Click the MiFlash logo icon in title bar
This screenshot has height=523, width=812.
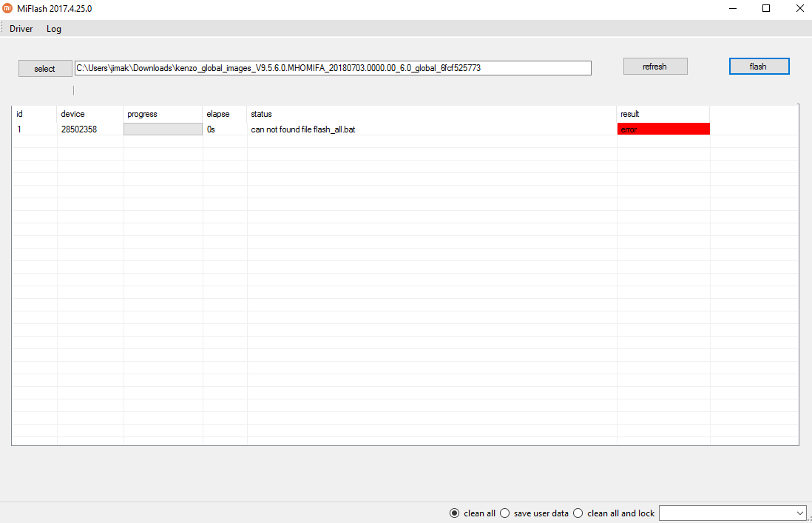[x=7, y=8]
